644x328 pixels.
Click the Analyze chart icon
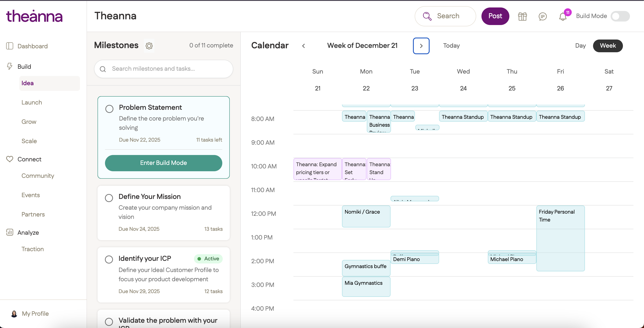(9, 232)
